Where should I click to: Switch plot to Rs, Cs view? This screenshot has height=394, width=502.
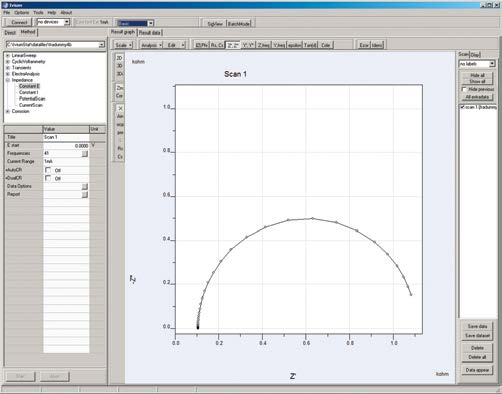coord(217,45)
